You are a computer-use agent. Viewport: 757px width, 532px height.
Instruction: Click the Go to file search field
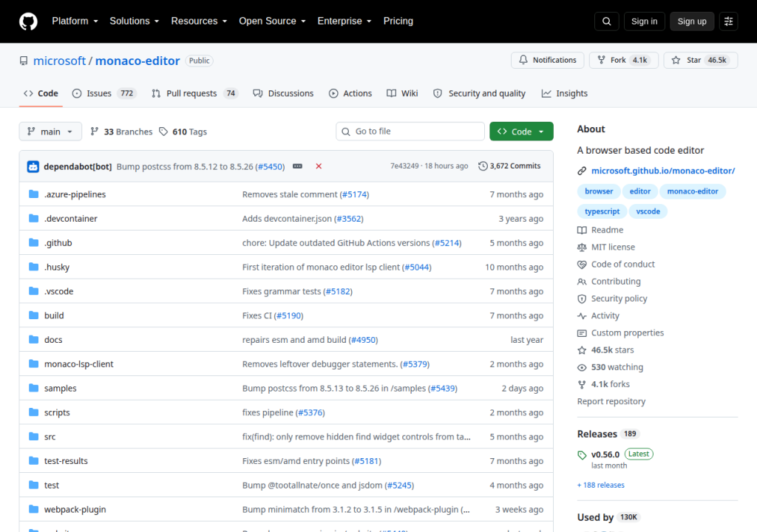[410, 132]
